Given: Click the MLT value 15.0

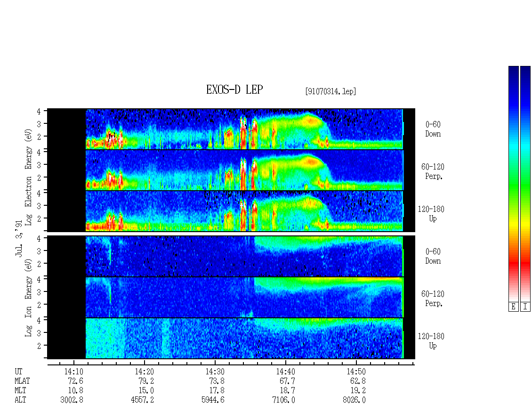Looking at the screenshot, I should 146,391.
